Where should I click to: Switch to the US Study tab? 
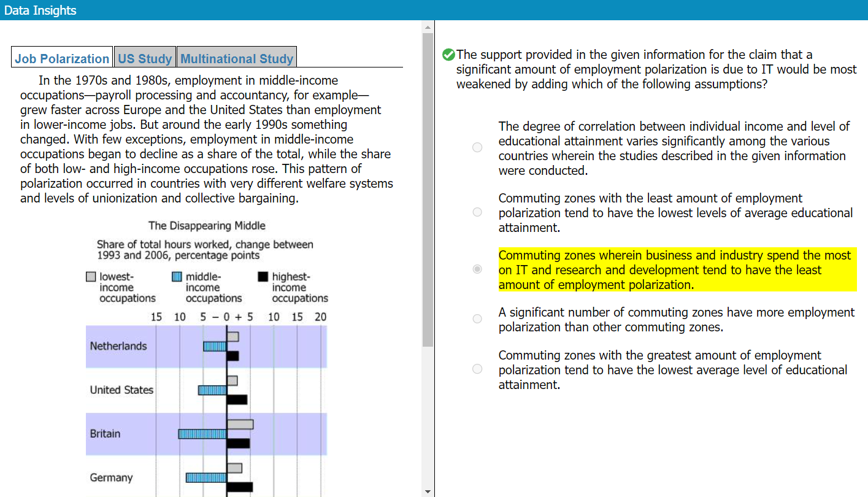coord(145,59)
